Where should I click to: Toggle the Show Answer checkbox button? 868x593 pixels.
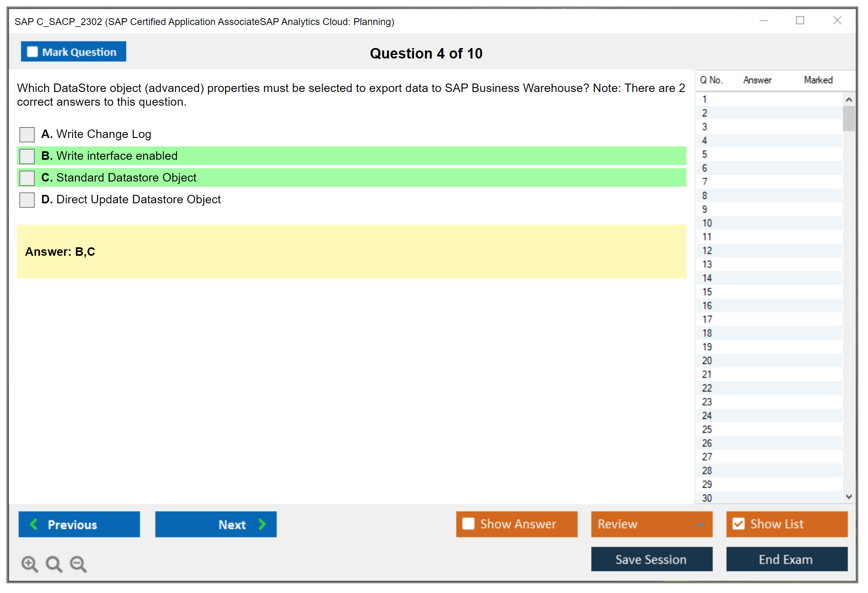pyautogui.click(x=468, y=524)
